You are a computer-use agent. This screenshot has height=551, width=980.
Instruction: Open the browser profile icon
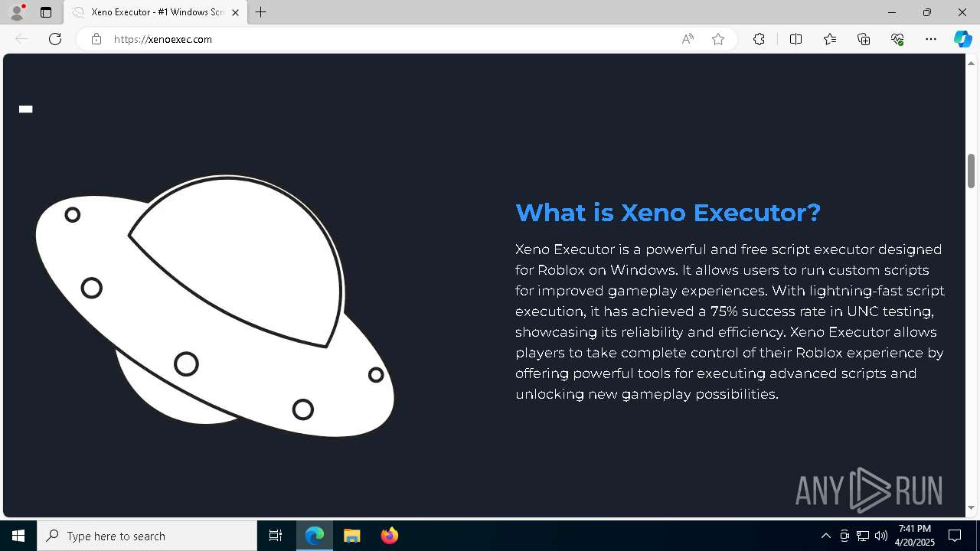click(17, 12)
